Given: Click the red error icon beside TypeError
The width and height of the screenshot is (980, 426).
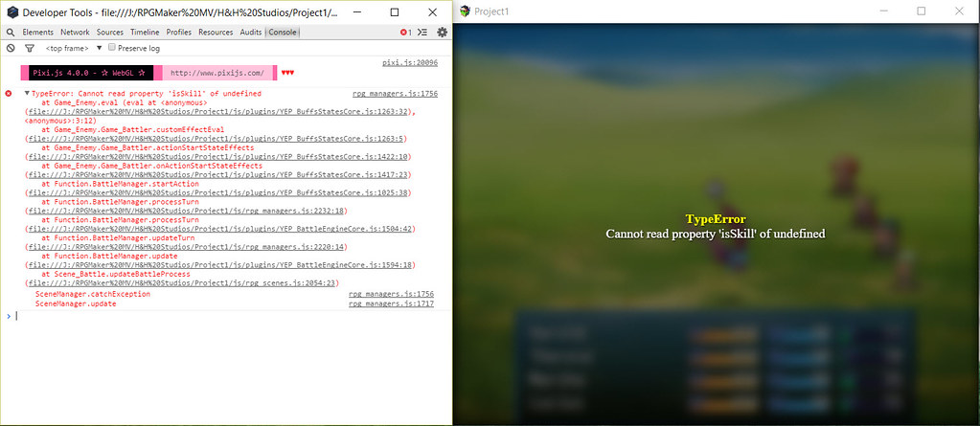Looking at the screenshot, I should [x=8, y=94].
